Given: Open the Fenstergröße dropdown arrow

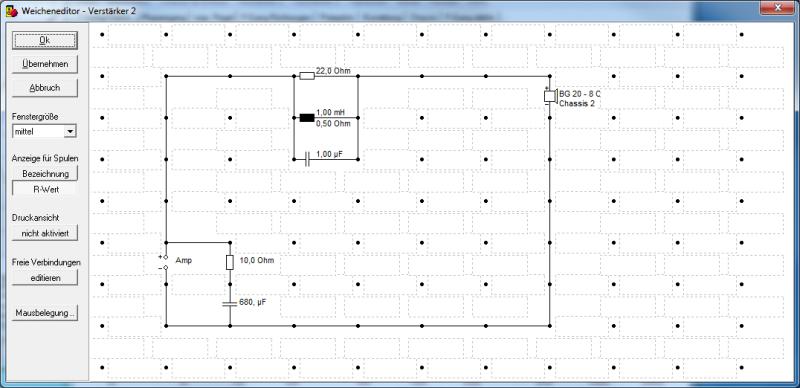Looking at the screenshot, I should [x=71, y=132].
